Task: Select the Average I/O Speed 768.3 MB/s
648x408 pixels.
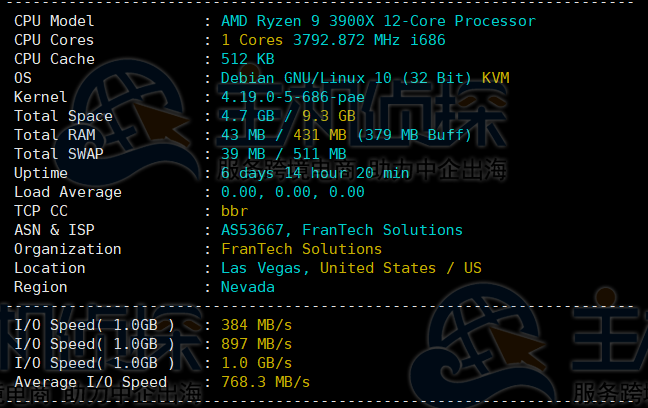Action: [265, 382]
